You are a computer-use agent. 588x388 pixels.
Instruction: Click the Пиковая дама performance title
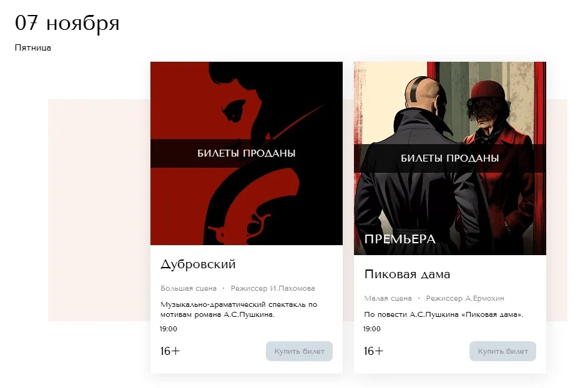pos(407,274)
